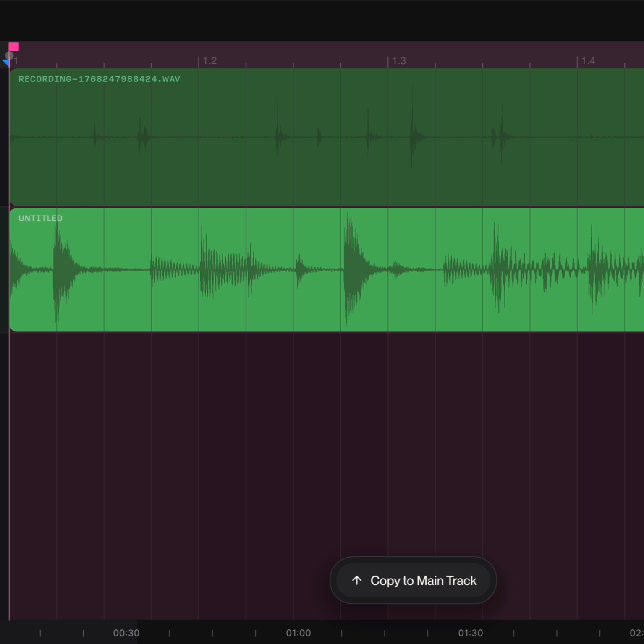Click the blue triangle playhead handle
Screen dimensions: 644x644
pos(6,63)
